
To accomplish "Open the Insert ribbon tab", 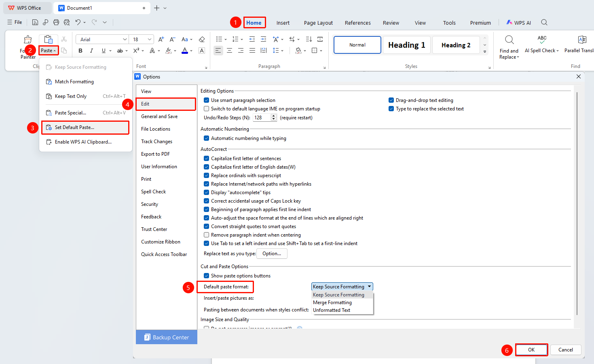I will click(x=283, y=23).
